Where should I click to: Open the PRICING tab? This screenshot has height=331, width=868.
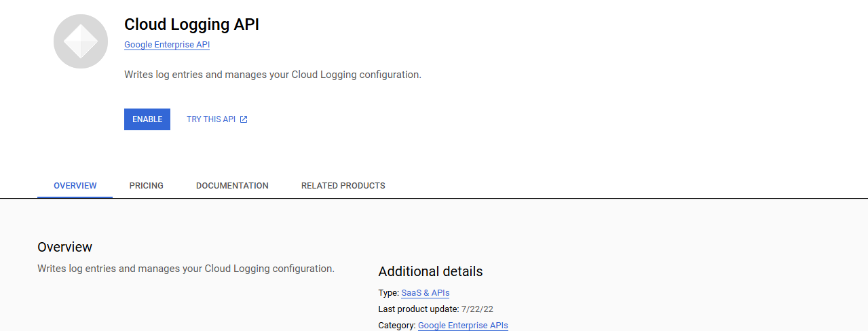pos(147,185)
